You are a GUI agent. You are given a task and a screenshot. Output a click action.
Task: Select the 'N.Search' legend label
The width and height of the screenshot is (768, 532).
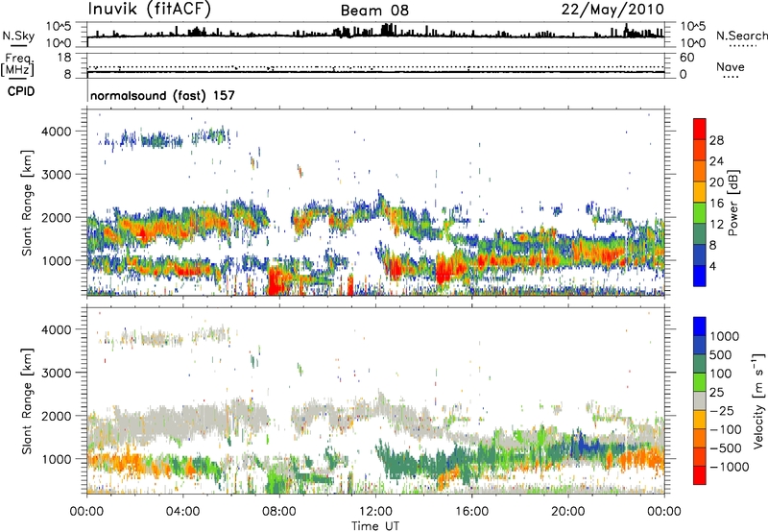[x=741, y=36]
